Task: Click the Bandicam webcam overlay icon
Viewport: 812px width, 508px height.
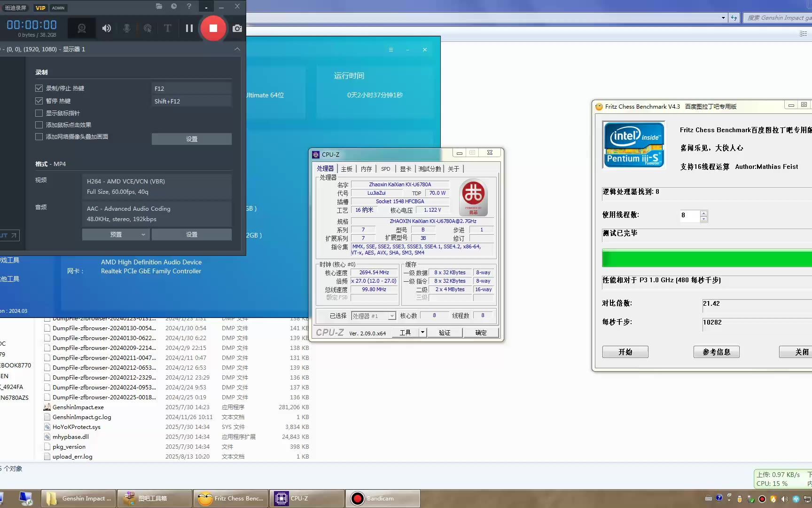Action: point(82,28)
